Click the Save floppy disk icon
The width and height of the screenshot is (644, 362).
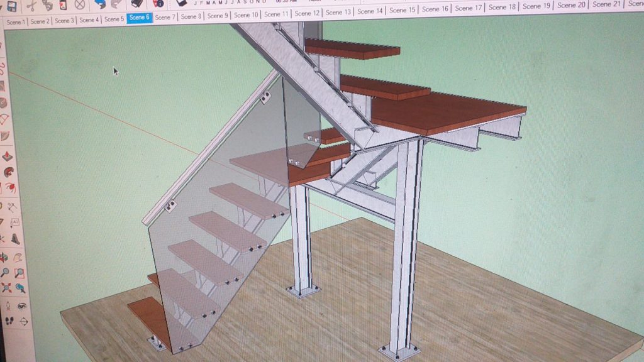pos(11,6)
